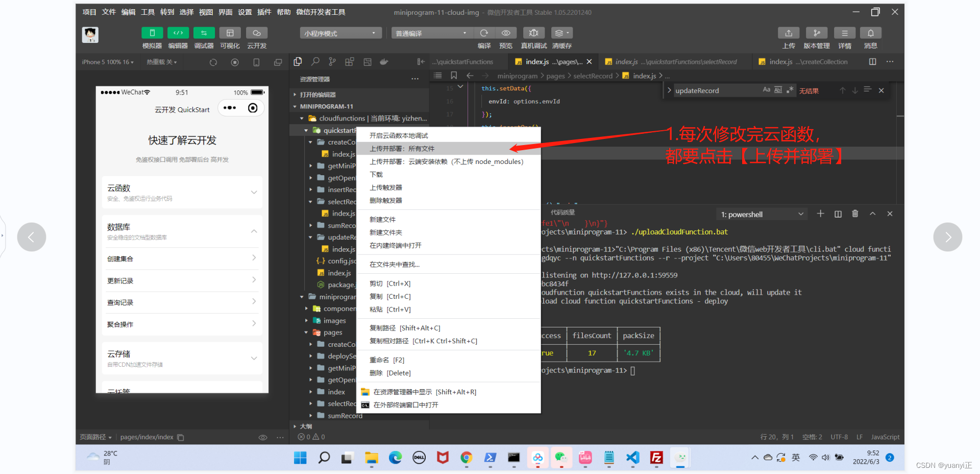This screenshot has width=980, height=474.
Task: Open the search sidebar icon
Action: 315,62
